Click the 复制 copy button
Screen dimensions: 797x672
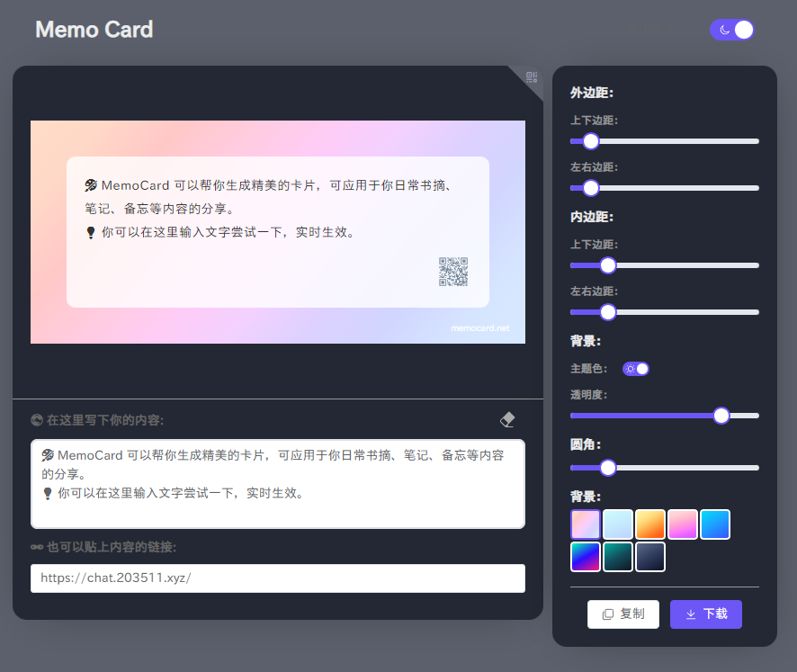623,614
